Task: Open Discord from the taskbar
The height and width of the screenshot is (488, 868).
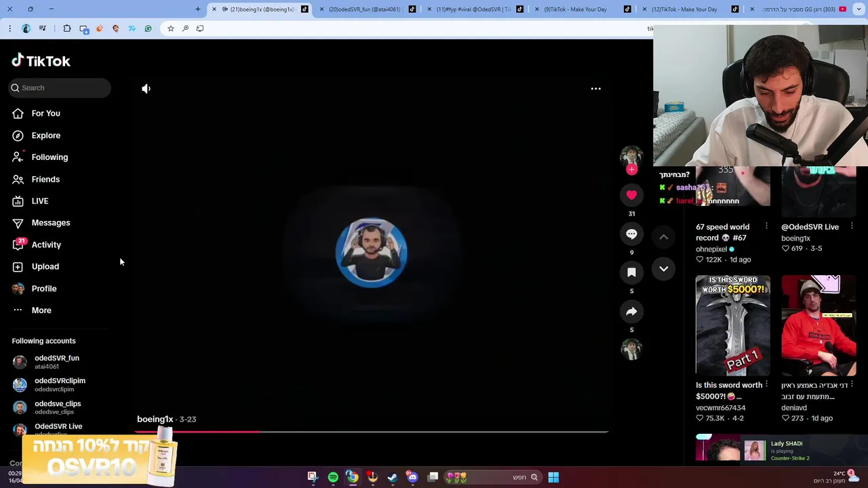Action: click(412, 477)
